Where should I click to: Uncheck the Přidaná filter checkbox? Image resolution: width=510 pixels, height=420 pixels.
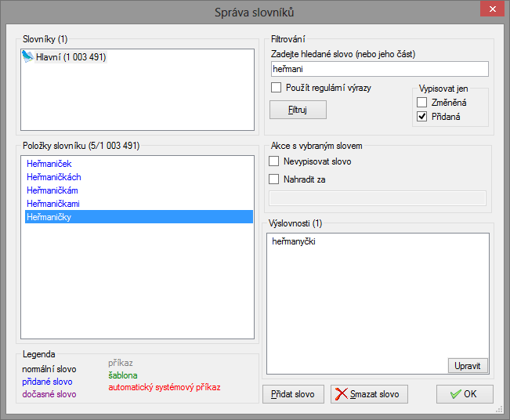(421, 116)
